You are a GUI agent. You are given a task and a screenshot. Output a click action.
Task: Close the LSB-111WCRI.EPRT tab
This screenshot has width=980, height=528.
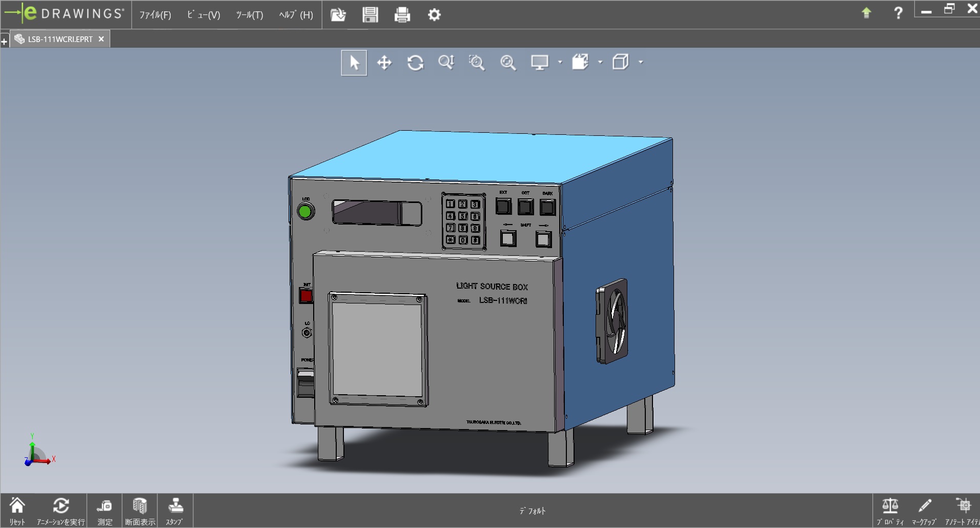pos(101,39)
